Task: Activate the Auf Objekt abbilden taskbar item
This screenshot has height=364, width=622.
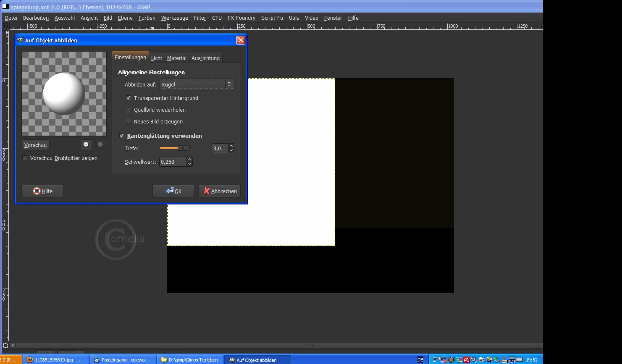Action: click(257, 360)
